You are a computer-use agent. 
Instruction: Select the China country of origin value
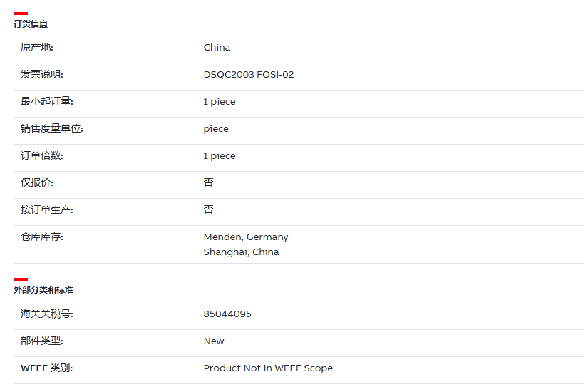pos(217,48)
